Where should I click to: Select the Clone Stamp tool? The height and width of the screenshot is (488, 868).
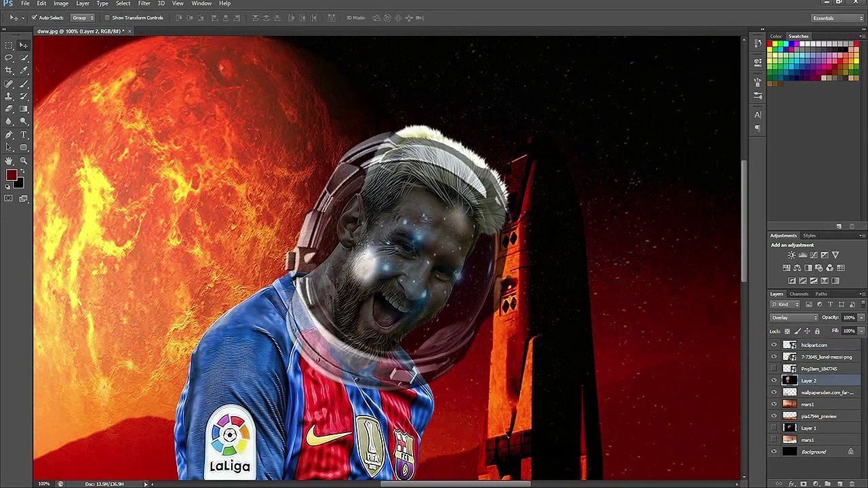point(9,96)
